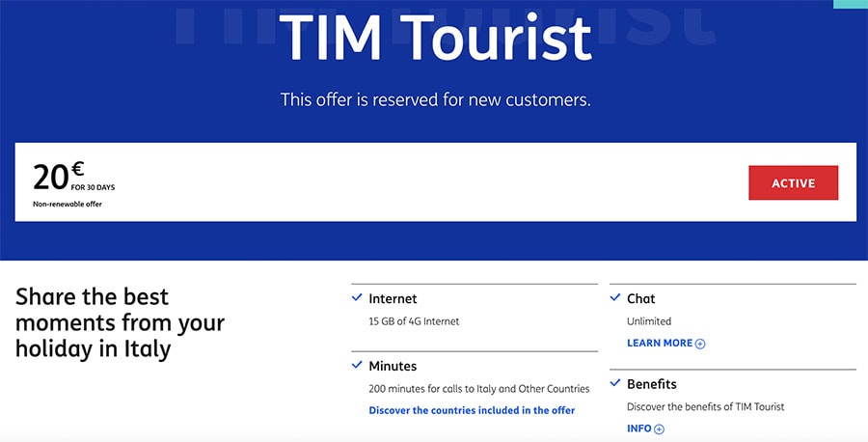
Task: Click the checkmark icon beside Internet
Action: point(357,298)
